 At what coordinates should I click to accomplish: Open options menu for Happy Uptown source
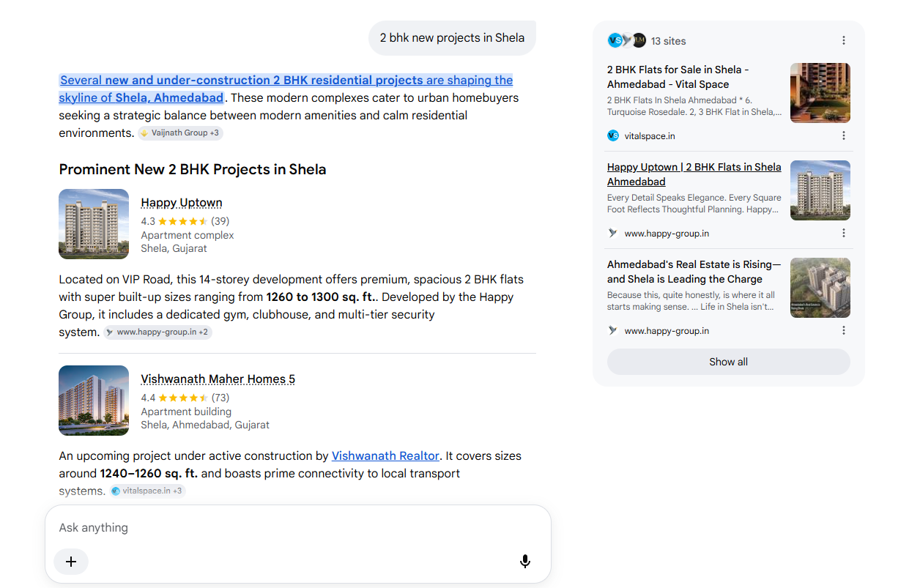coord(843,233)
